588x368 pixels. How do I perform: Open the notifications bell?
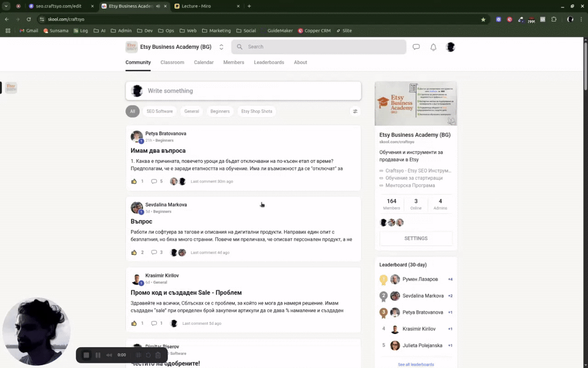(x=433, y=47)
